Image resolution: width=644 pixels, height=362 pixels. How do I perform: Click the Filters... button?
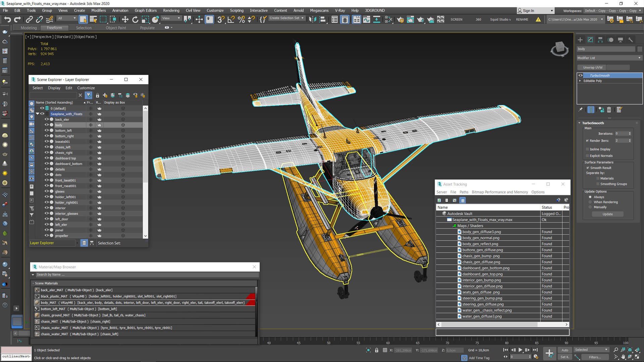pyautogui.click(x=595, y=357)
